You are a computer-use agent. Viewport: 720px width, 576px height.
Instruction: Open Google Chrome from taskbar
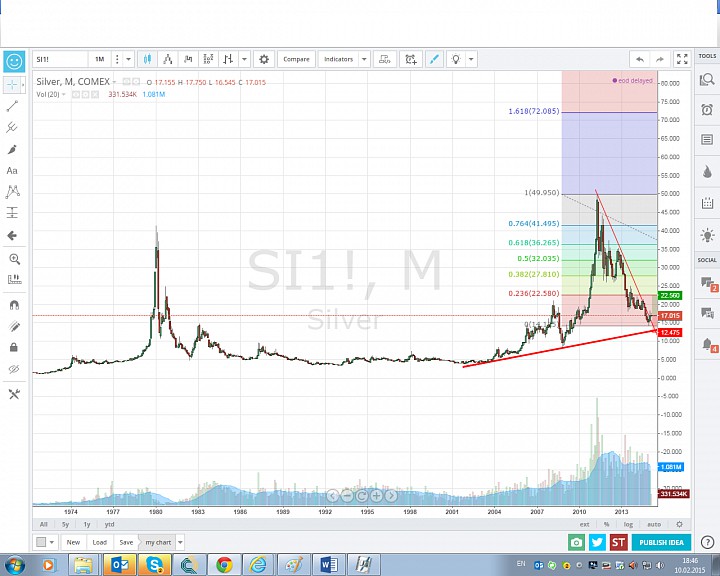tap(225, 565)
